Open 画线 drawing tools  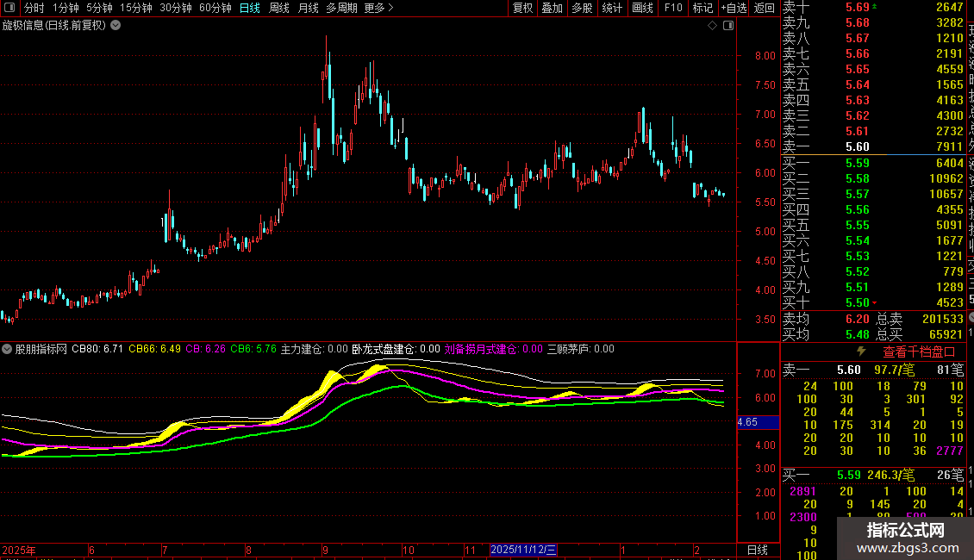pyautogui.click(x=642, y=8)
